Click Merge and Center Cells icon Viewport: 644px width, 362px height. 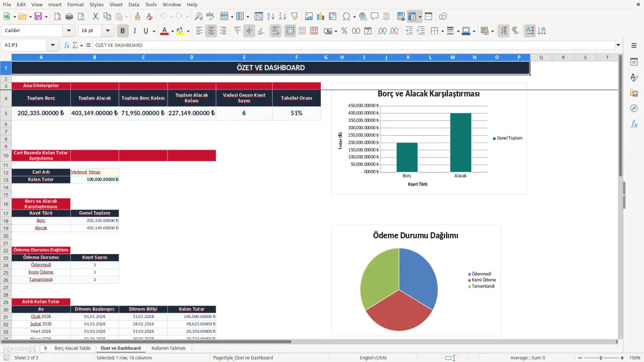coord(290,31)
